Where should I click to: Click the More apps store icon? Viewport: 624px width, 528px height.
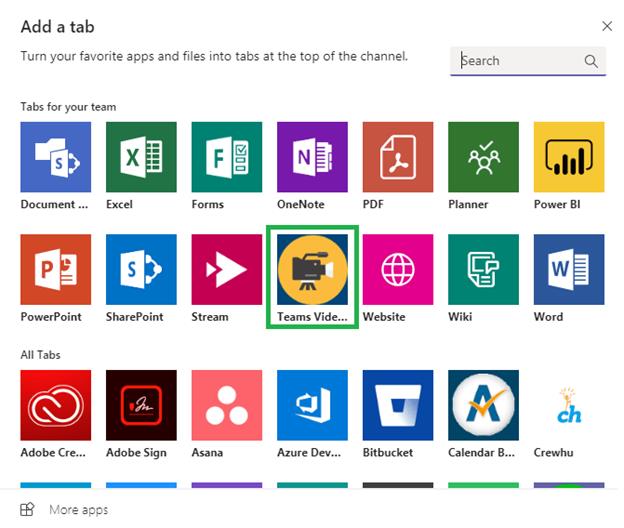[x=27, y=509]
